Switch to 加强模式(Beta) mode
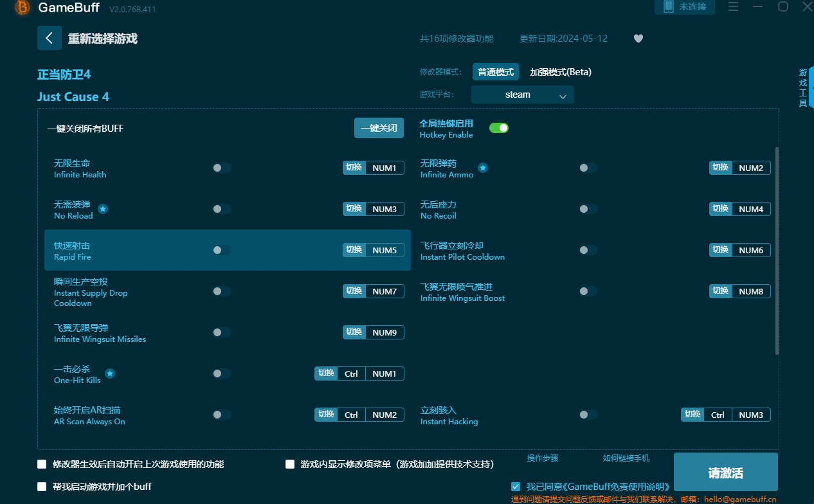814x504 pixels. (x=559, y=72)
